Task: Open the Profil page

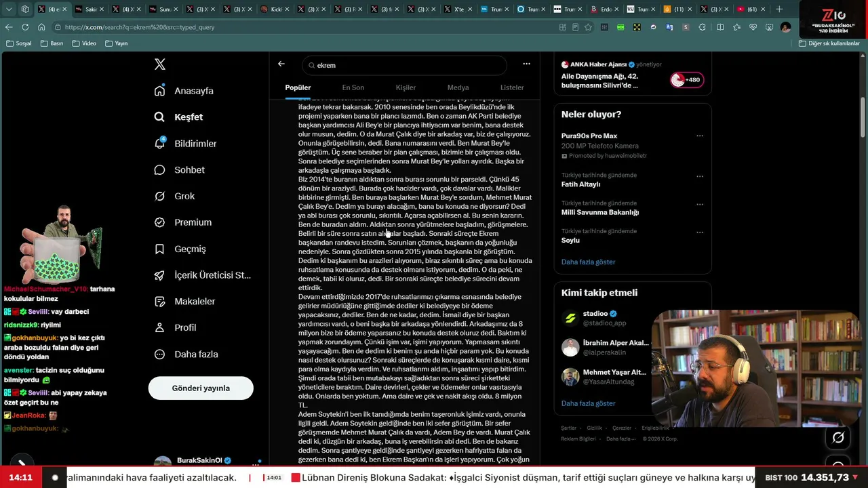Action: pos(175,327)
